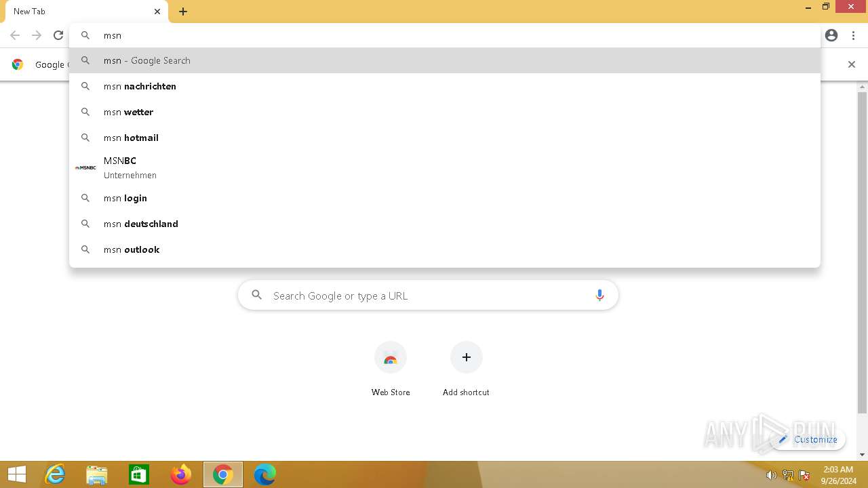Launch Microsoft Edge from the taskbar
868x488 pixels.
[x=265, y=474]
